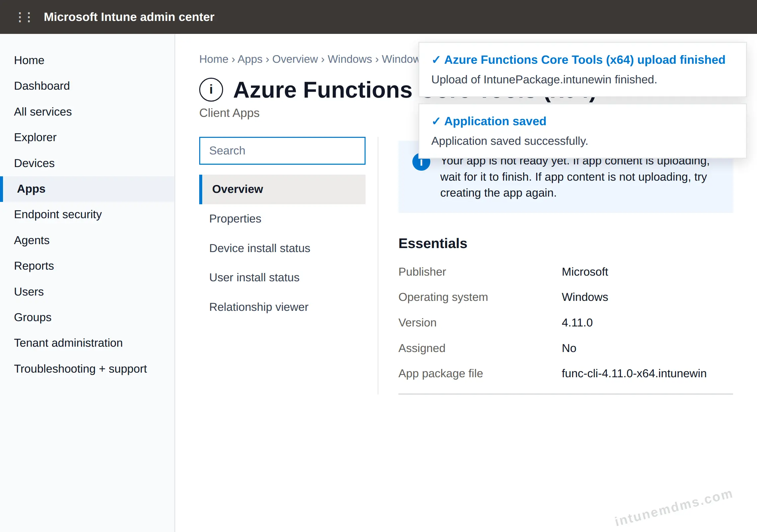Viewport: 757px width, 532px height.
Task: Open User install status
Action: tap(254, 277)
